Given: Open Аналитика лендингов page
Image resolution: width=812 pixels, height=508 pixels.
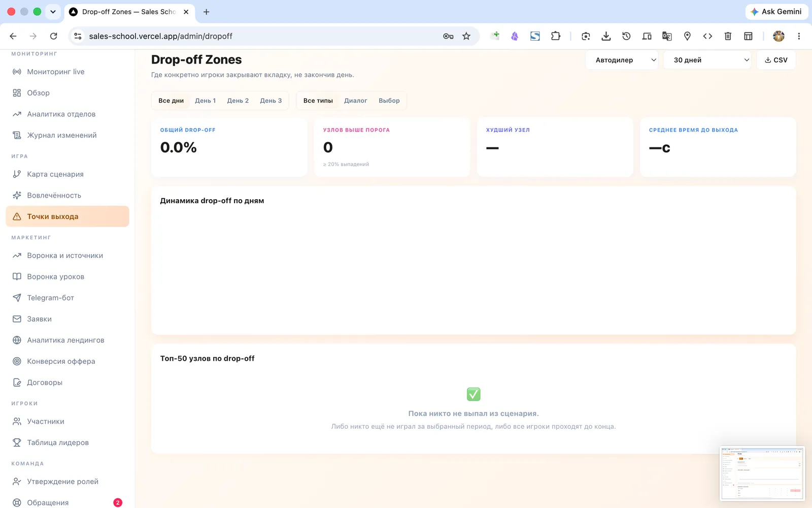Looking at the screenshot, I should pyautogui.click(x=67, y=340).
